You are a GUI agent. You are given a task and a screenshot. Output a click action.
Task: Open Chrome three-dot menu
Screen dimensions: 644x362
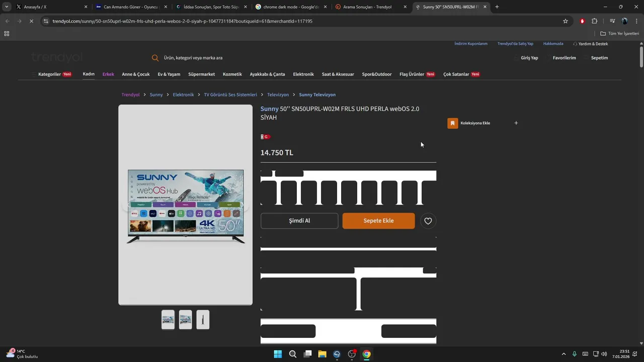tap(636, 21)
